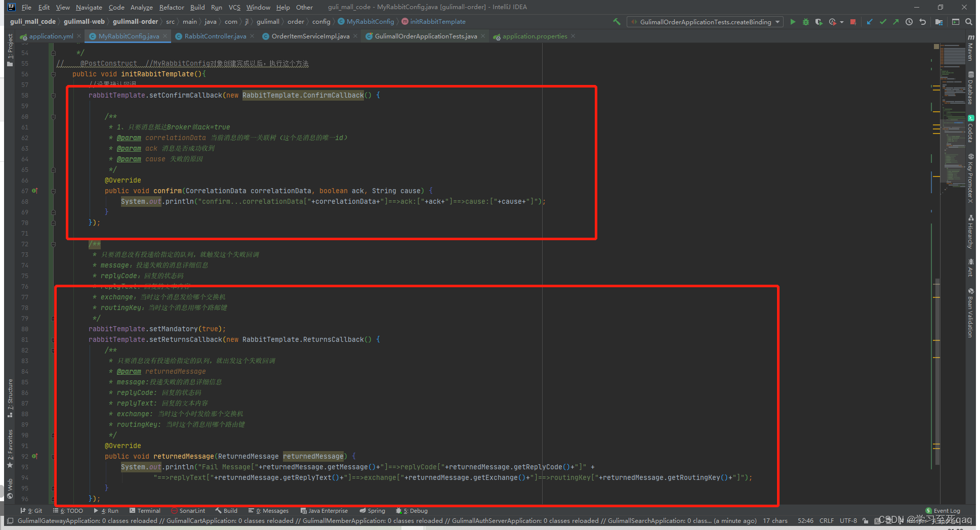Open the TODO tool window
The image size is (980, 530).
[x=68, y=511]
